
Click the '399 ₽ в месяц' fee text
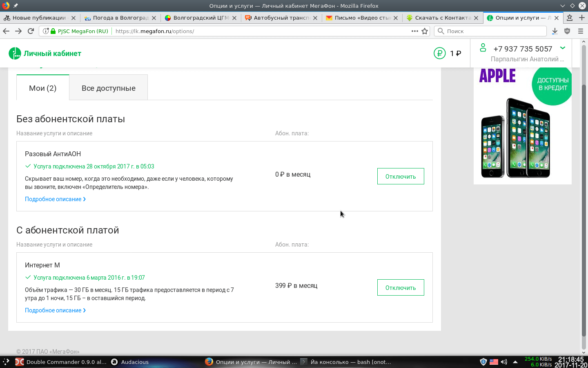click(296, 285)
